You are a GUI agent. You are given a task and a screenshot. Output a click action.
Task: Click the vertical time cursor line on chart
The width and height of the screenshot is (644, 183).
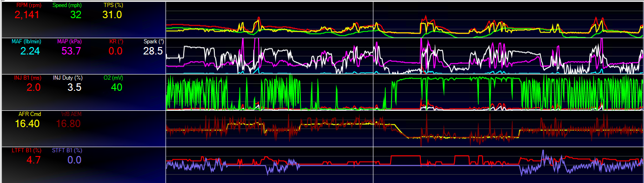coord(373,92)
